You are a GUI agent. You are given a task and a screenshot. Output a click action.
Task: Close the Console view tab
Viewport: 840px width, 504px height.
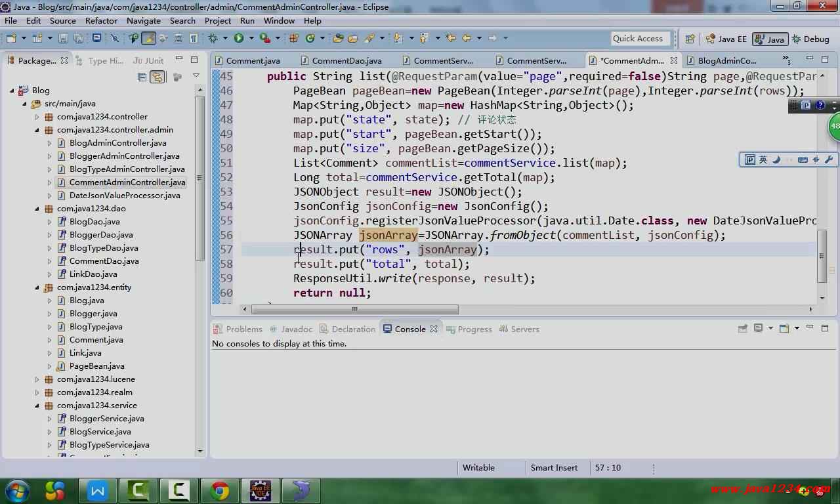coord(434,329)
